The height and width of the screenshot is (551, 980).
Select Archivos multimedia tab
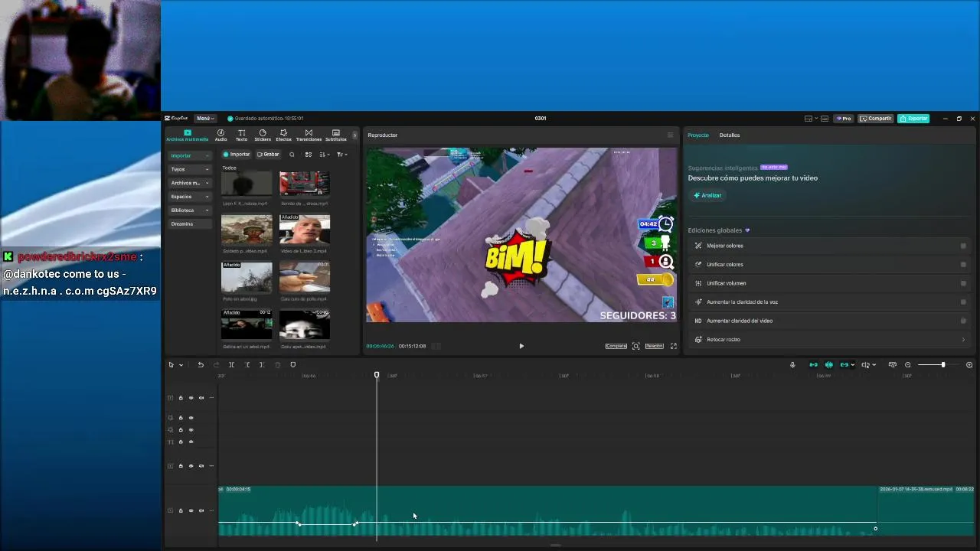187,135
